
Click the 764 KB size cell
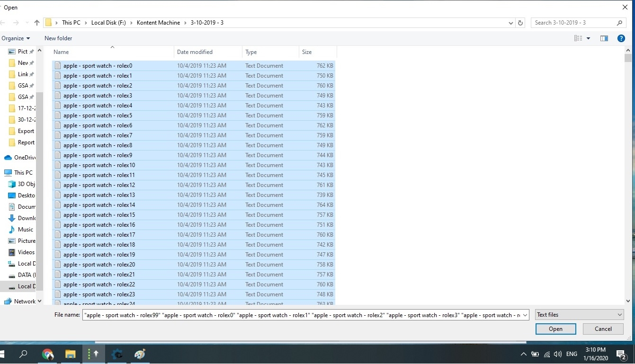coord(325,205)
